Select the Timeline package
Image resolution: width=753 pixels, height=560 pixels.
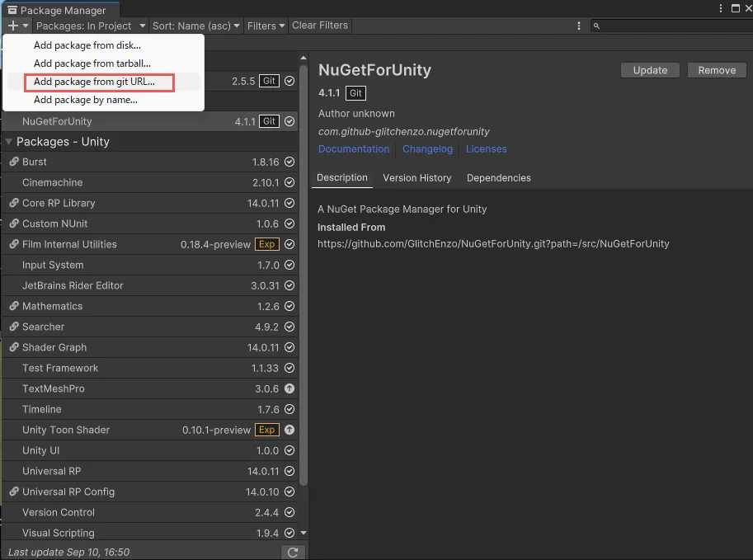tap(150, 409)
